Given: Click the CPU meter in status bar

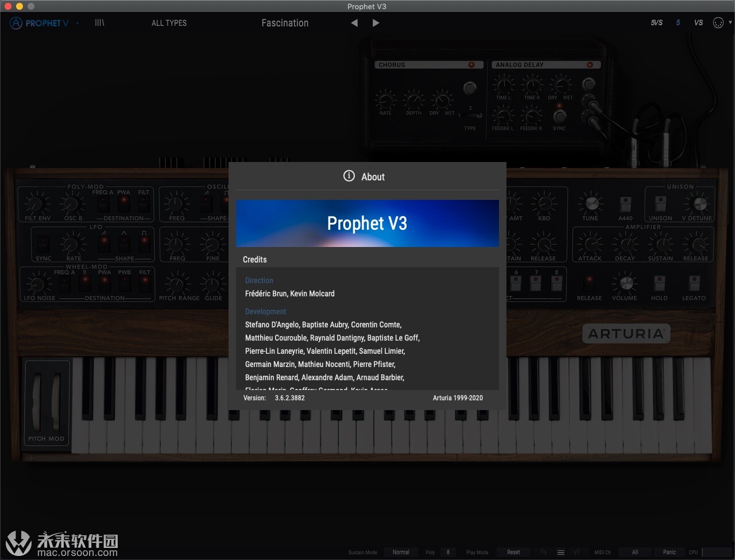Looking at the screenshot, I should [x=717, y=553].
